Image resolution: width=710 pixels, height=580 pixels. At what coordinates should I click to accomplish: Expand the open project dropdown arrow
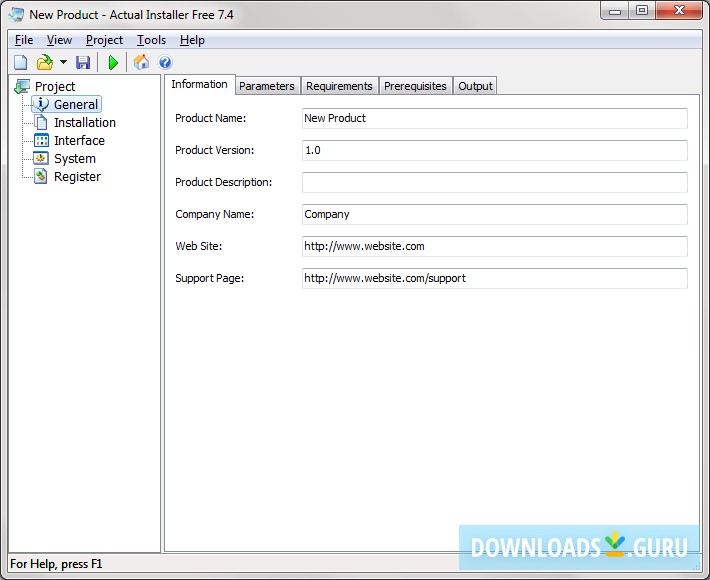(x=63, y=62)
